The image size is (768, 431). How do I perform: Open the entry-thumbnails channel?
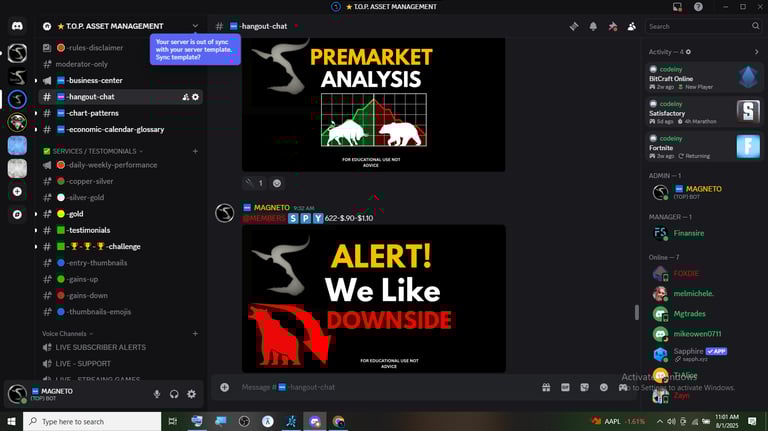[120, 263]
